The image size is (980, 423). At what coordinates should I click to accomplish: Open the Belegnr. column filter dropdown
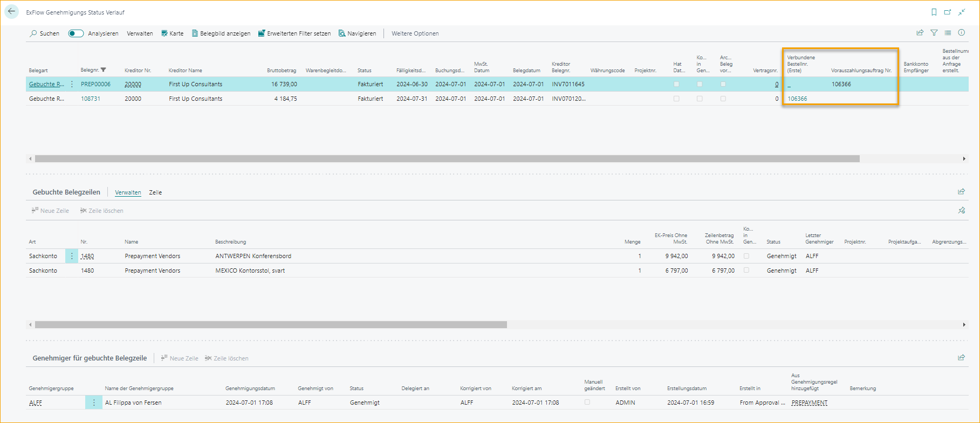point(104,70)
